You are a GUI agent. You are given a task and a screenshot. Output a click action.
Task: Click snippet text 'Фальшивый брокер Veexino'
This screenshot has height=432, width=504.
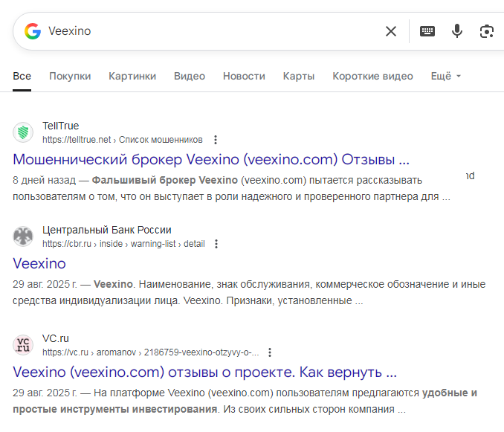165,181
